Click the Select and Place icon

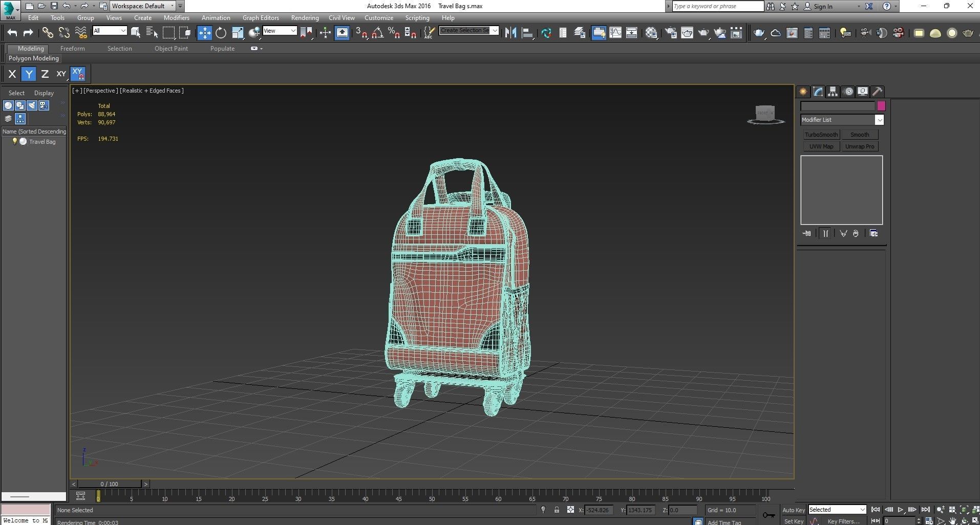[254, 33]
